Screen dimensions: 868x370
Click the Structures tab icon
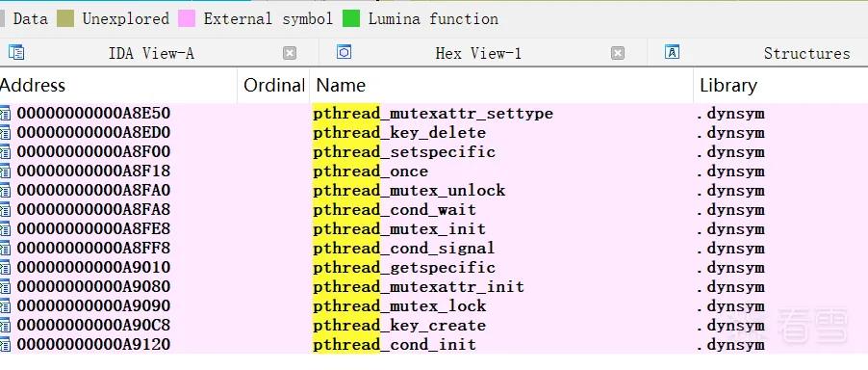pyautogui.click(x=672, y=53)
